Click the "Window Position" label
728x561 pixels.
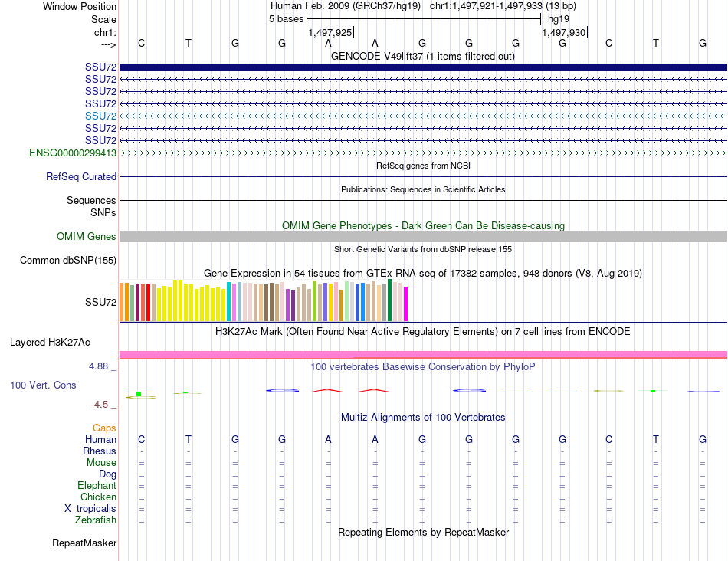[x=80, y=6]
